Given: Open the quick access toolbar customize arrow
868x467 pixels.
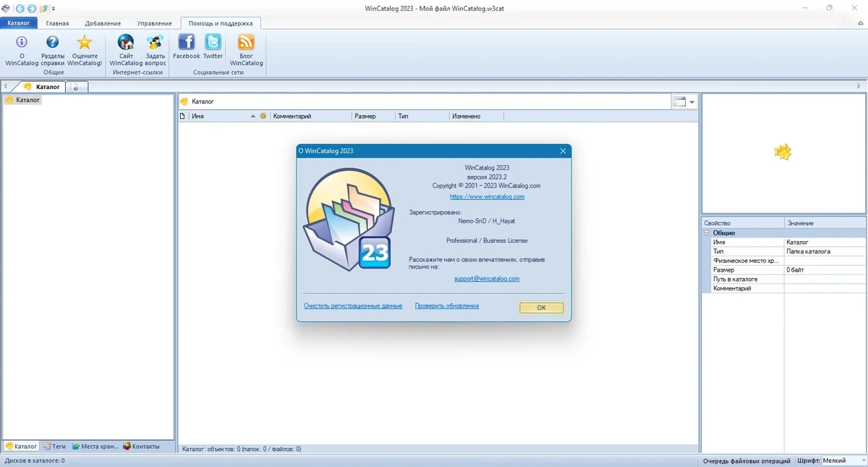Looking at the screenshot, I should coord(54,9).
